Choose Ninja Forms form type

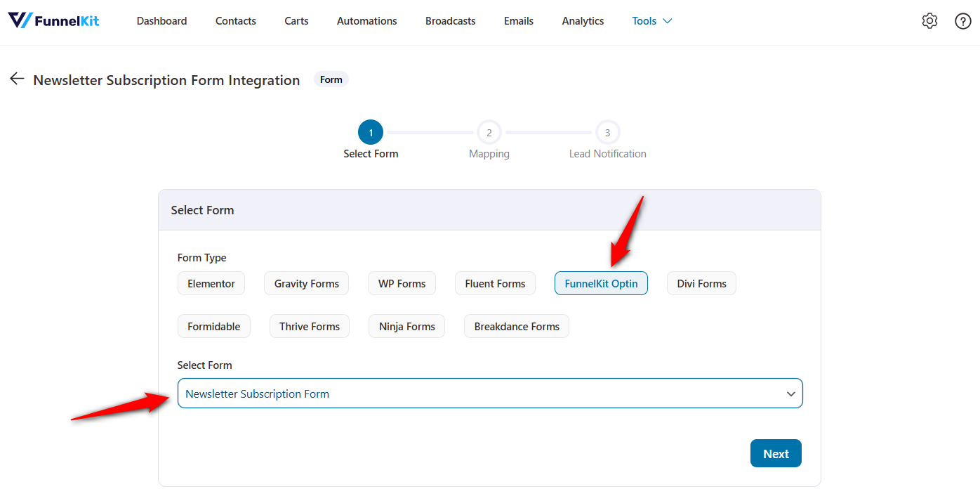click(406, 326)
